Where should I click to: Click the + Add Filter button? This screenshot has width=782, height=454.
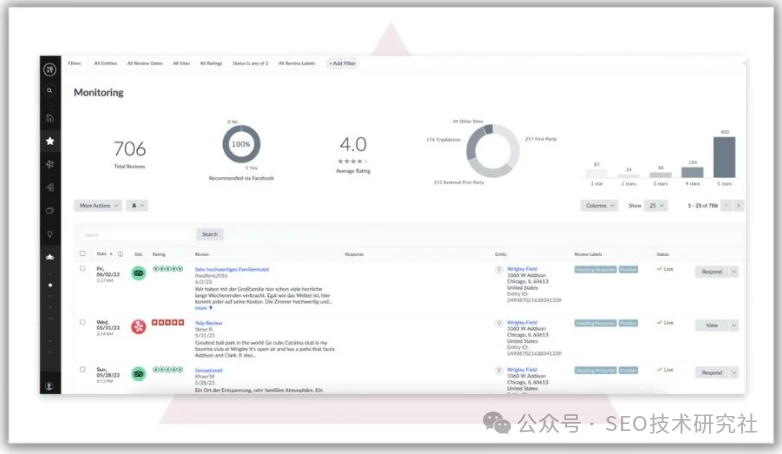(342, 63)
